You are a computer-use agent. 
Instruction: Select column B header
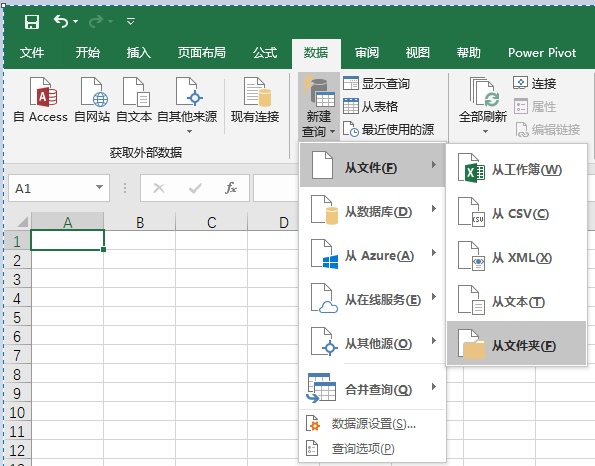point(140,222)
